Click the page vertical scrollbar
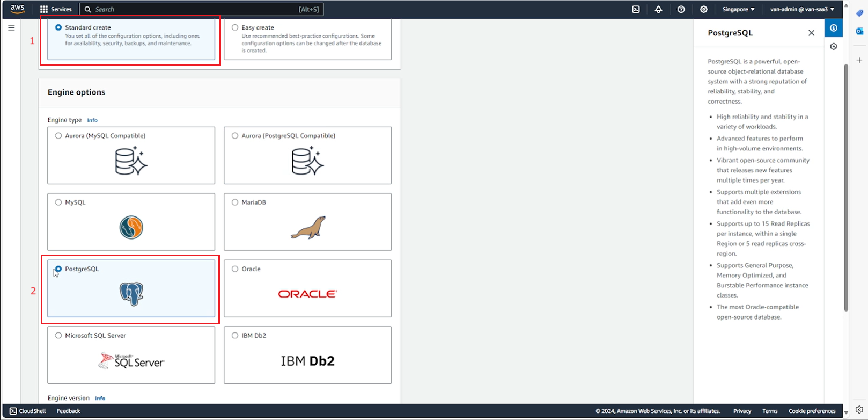Image resolution: width=868 pixels, height=420 pixels. click(x=846, y=188)
